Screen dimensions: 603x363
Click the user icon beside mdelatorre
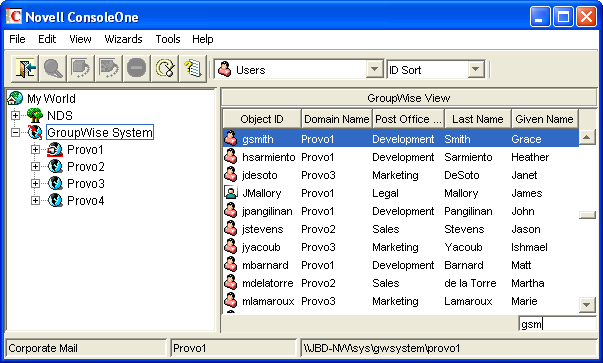coord(231,283)
